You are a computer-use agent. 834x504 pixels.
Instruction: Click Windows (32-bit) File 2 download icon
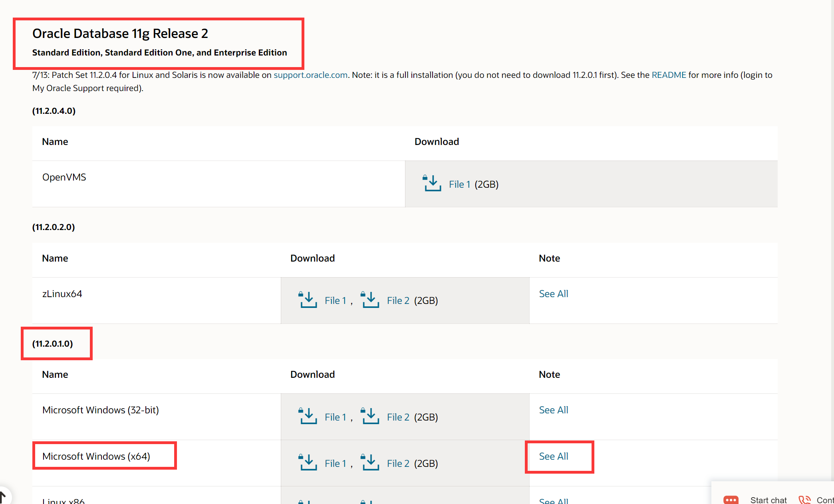(370, 416)
